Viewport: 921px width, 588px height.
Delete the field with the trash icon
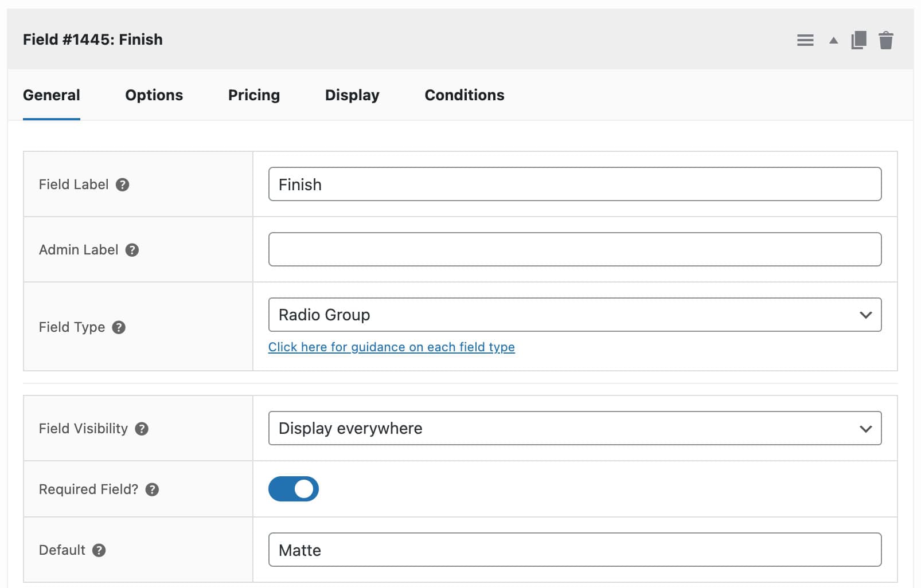point(886,40)
